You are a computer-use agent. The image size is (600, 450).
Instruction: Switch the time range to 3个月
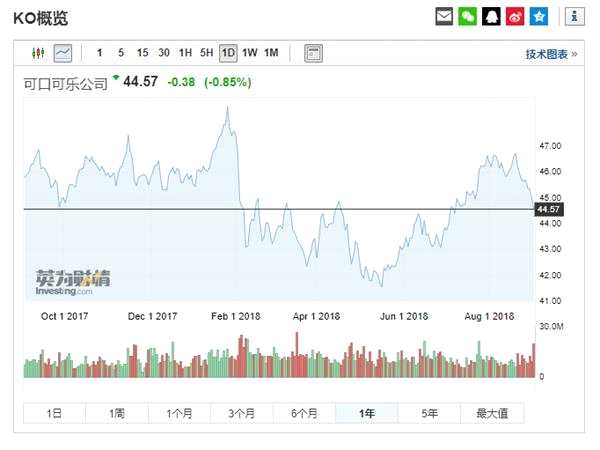click(x=242, y=413)
